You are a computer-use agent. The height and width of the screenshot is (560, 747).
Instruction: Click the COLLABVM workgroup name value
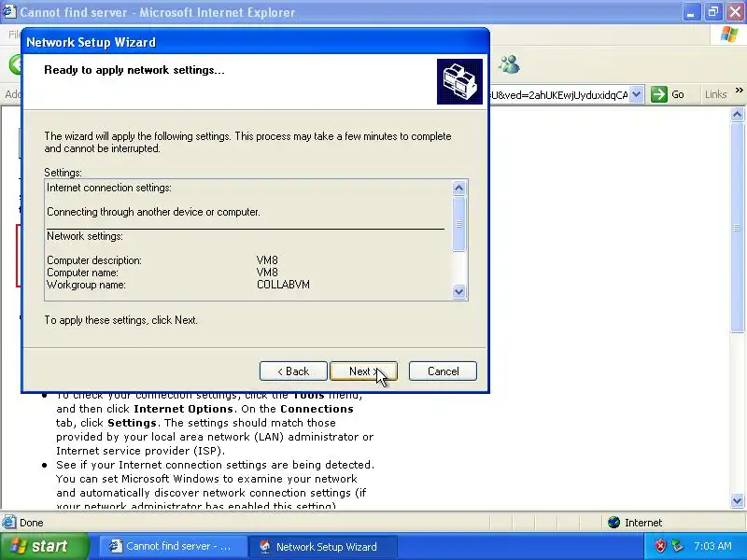pos(283,285)
